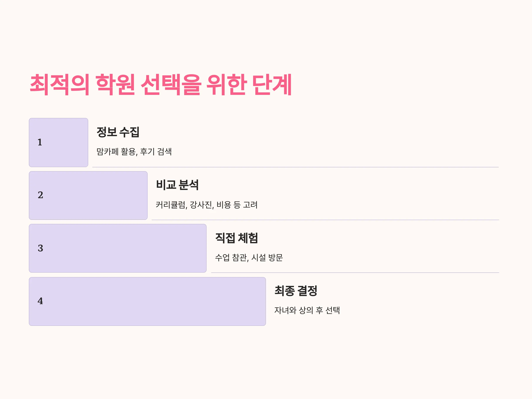Click the text 자녀와 상의 후 선택
This screenshot has height=399, width=532.
coord(307,310)
